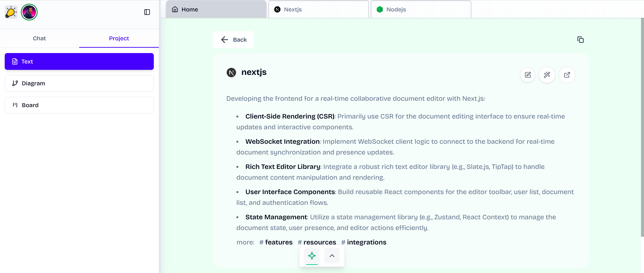
Task: Click the lightbulb app logo
Action: 11,12
